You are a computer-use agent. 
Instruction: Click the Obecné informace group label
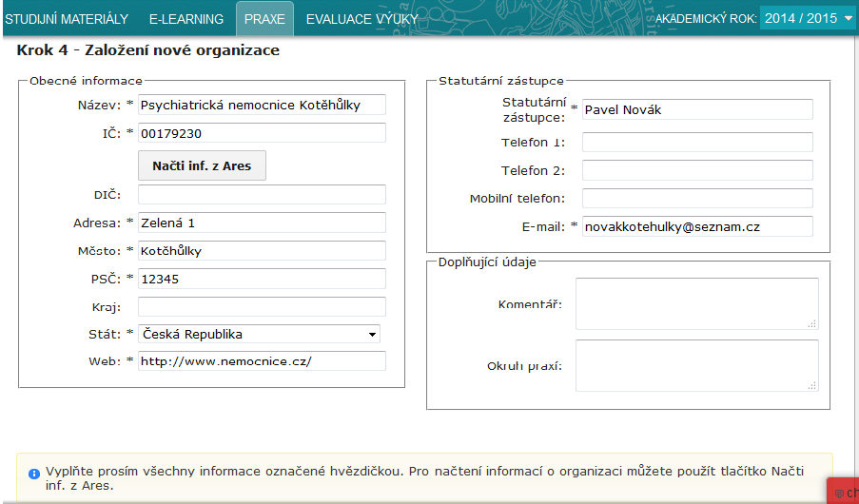coord(86,81)
